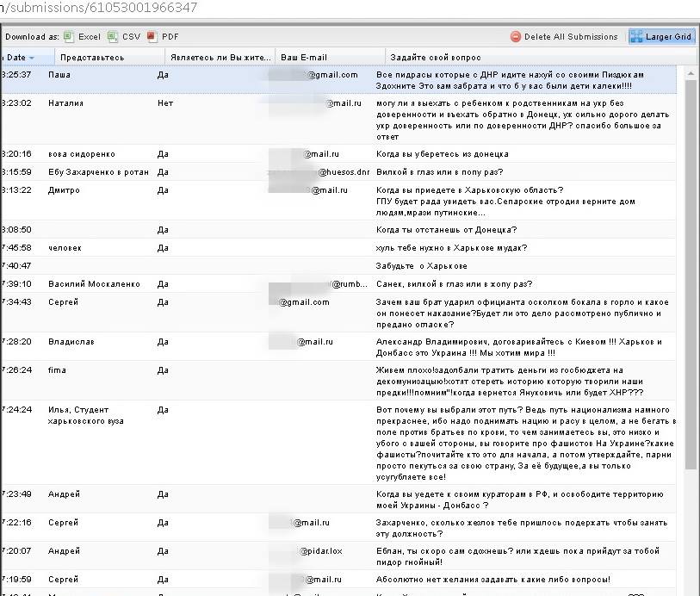Click the Являетесь ли Вы жите... column header

tap(219, 58)
